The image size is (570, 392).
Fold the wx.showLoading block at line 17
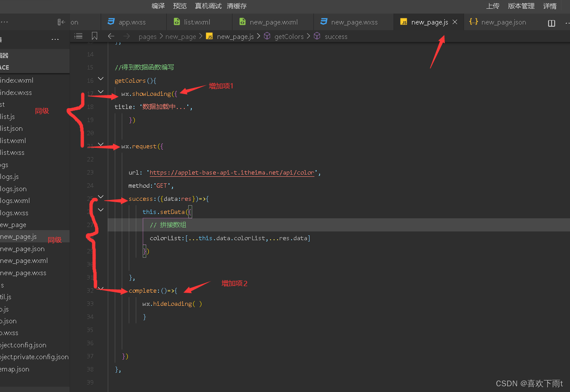(101, 92)
